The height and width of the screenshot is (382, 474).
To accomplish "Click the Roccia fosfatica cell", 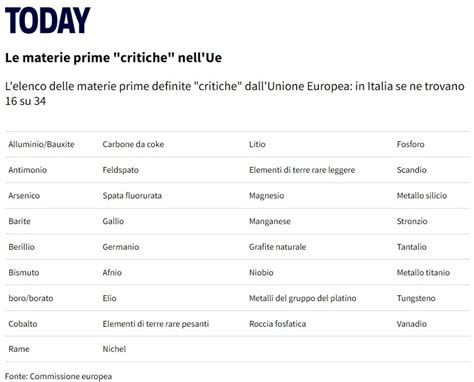I will click(x=277, y=324).
